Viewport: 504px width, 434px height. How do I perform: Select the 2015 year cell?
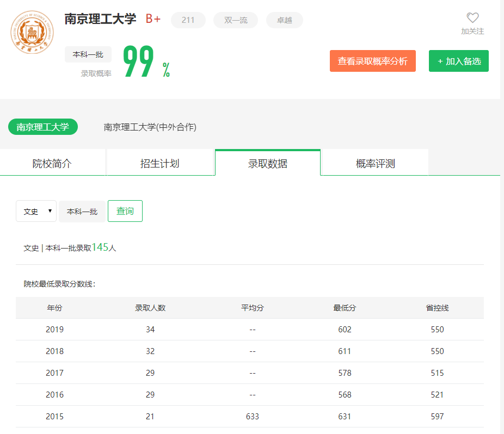pyautogui.click(x=54, y=417)
